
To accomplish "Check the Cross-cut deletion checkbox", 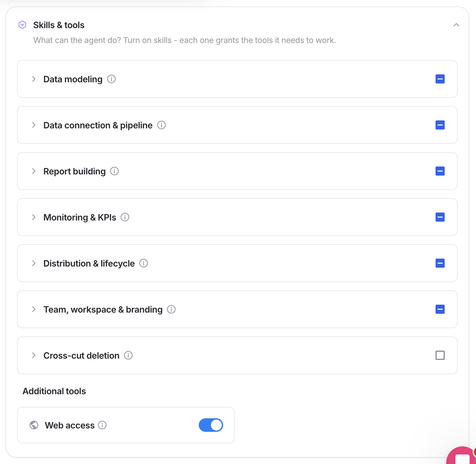I will pos(440,355).
